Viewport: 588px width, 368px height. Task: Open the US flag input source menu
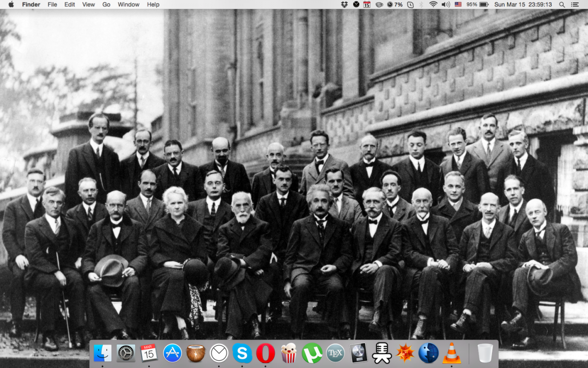[458, 4]
